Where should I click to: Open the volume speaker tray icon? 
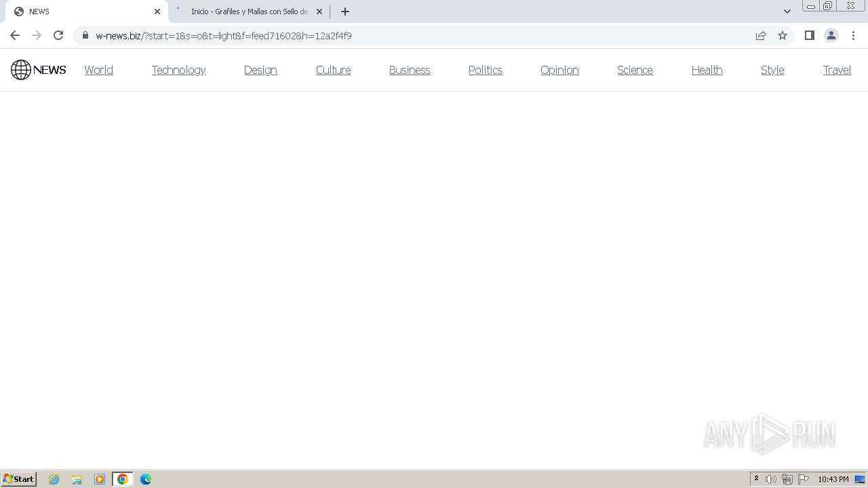771,479
